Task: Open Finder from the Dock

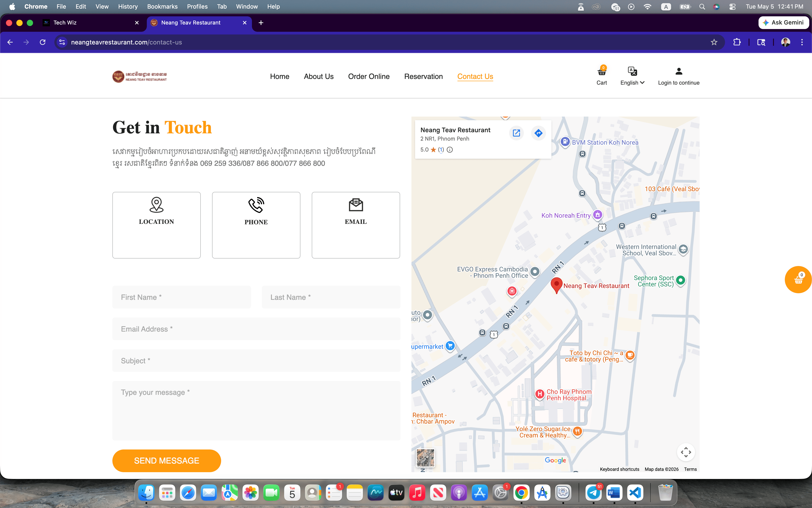Action: click(146, 493)
